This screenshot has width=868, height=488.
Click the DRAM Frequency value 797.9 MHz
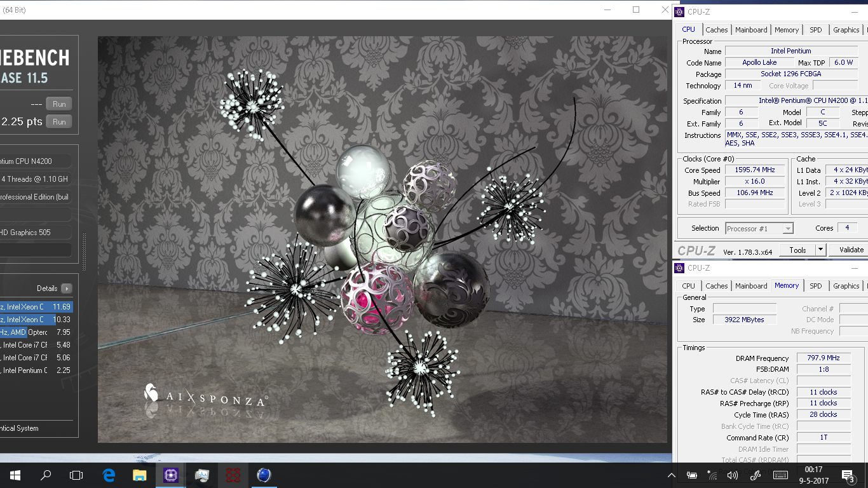pos(824,358)
